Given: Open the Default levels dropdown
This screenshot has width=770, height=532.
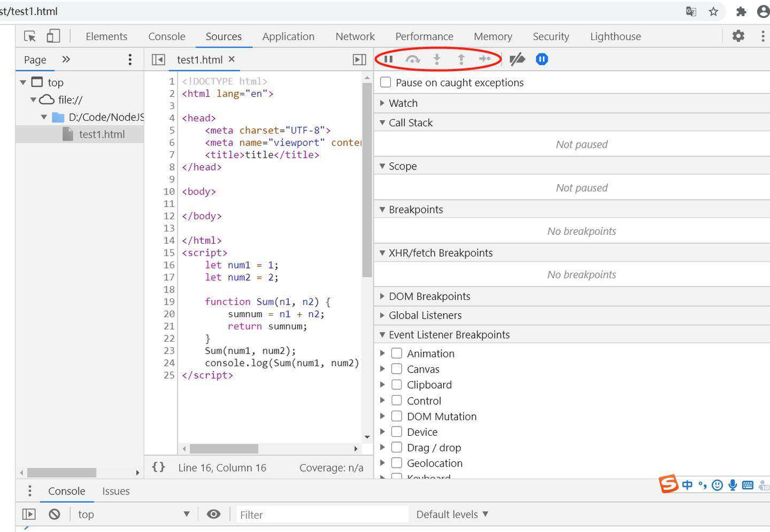Looking at the screenshot, I should pyautogui.click(x=452, y=514).
